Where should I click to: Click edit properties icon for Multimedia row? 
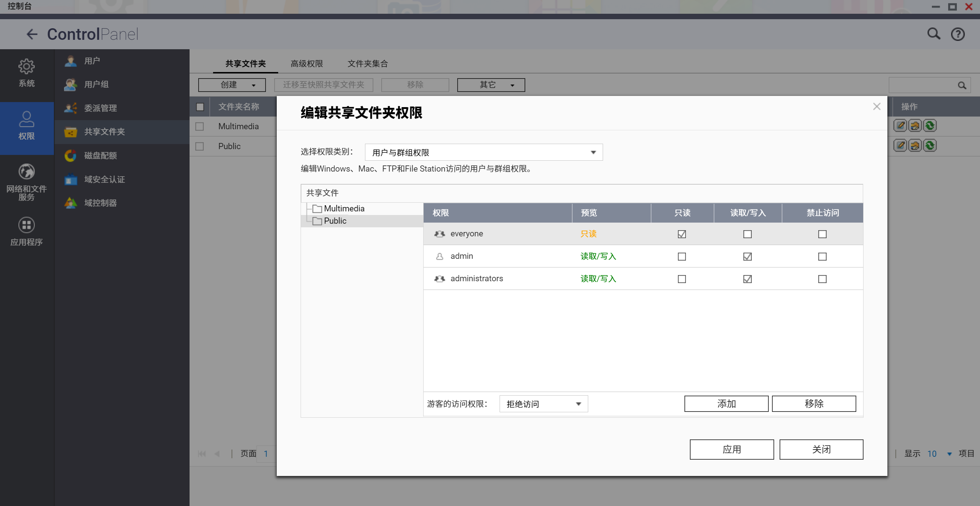point(900,126)
